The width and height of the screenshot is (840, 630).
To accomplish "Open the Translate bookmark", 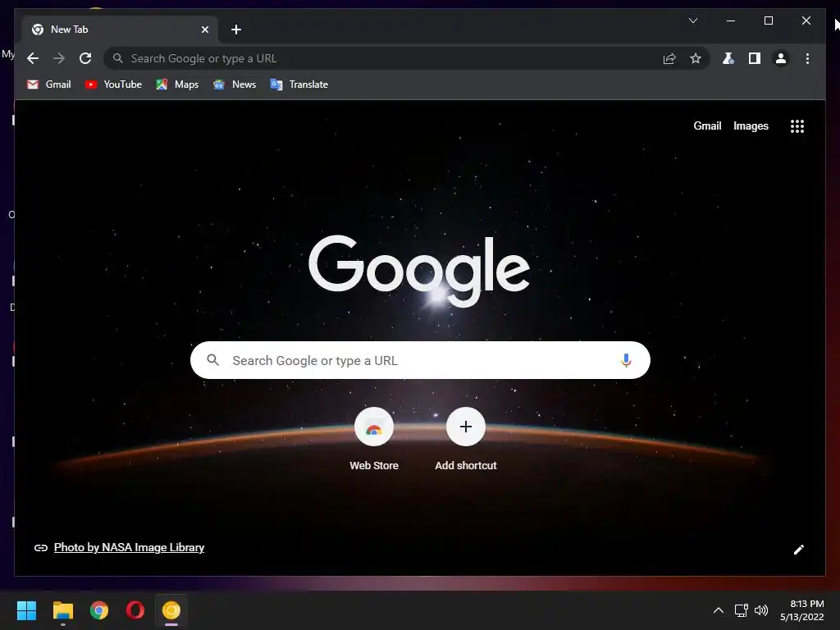I will (299, 84).
